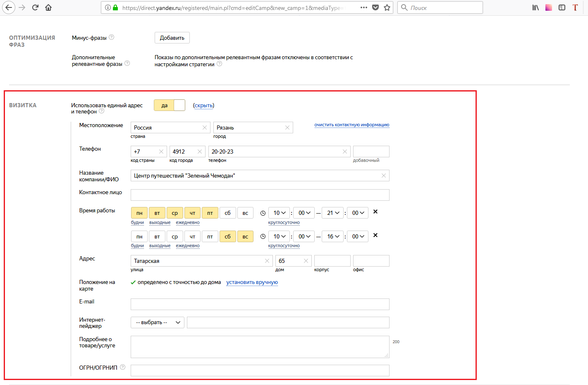Open end hour 16 dropdown
Viewport: 588px width, 385px height.
[333, 236]
